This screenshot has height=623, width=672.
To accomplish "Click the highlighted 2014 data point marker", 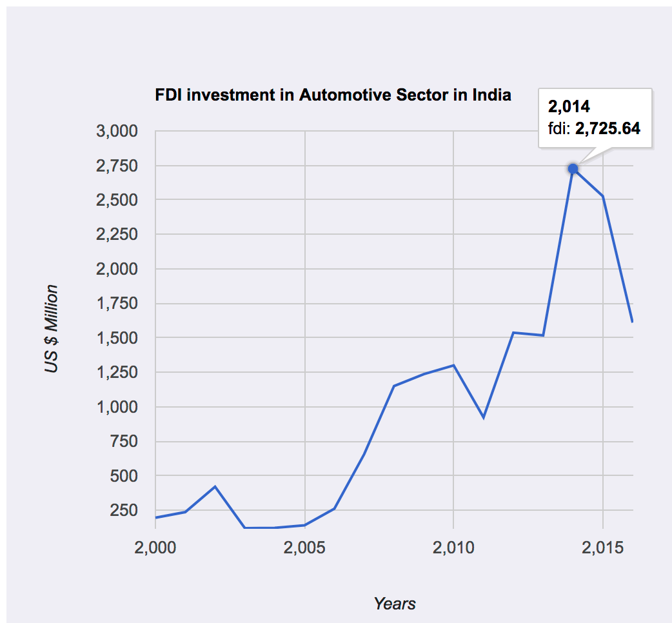I will click(573, 169).
